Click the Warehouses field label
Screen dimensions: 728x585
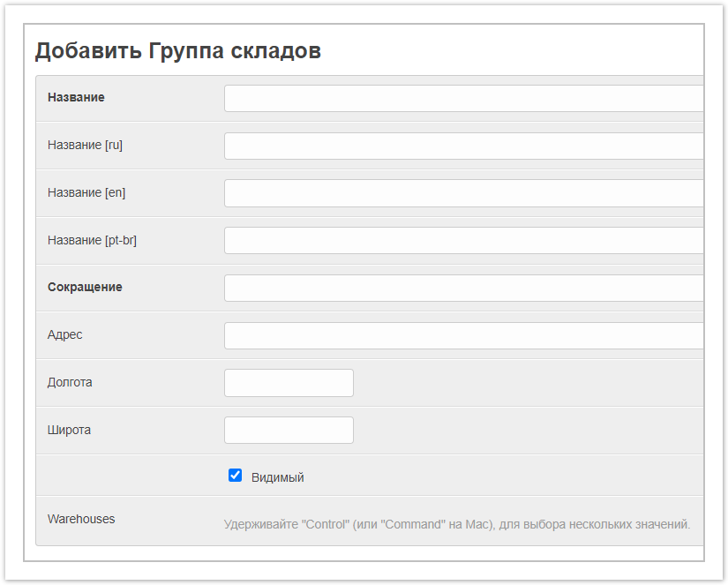coord(81,519)
